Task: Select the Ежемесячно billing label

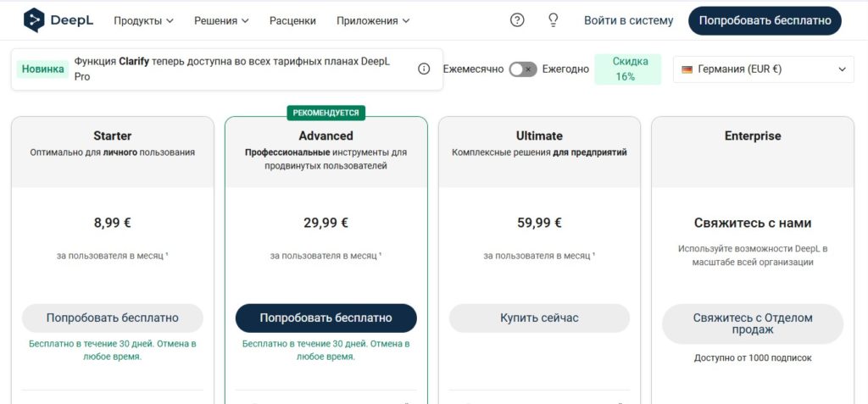Action: tap(473, 69)
